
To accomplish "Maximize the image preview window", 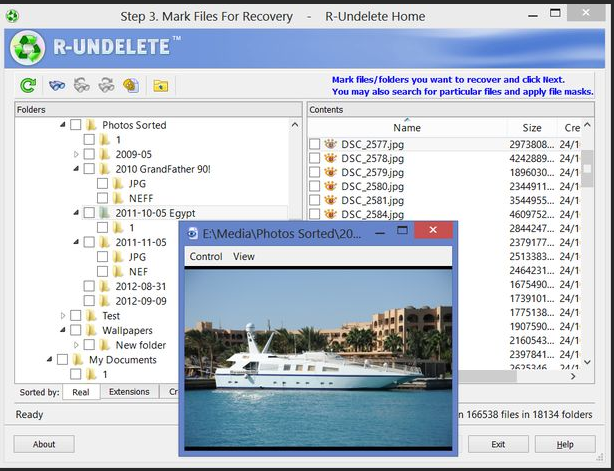I will [x=402, y=230].
